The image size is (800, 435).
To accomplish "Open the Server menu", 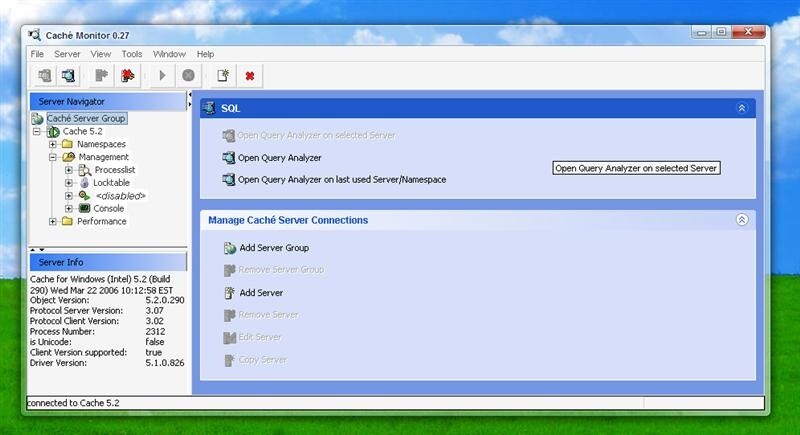I will (x=67, y=54).
